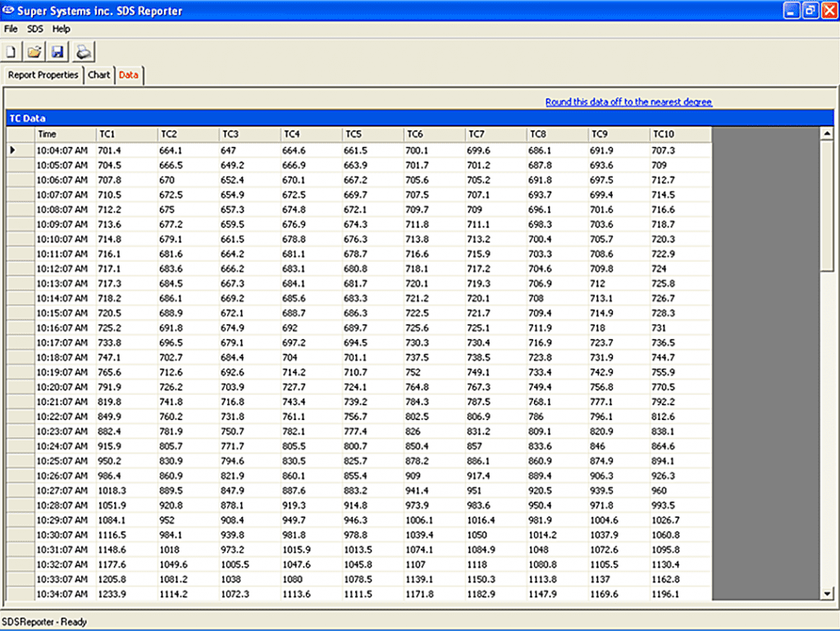Click the Time column header
Image resolution: width=840 pixels, height=631 pixels.
point(66,135)
